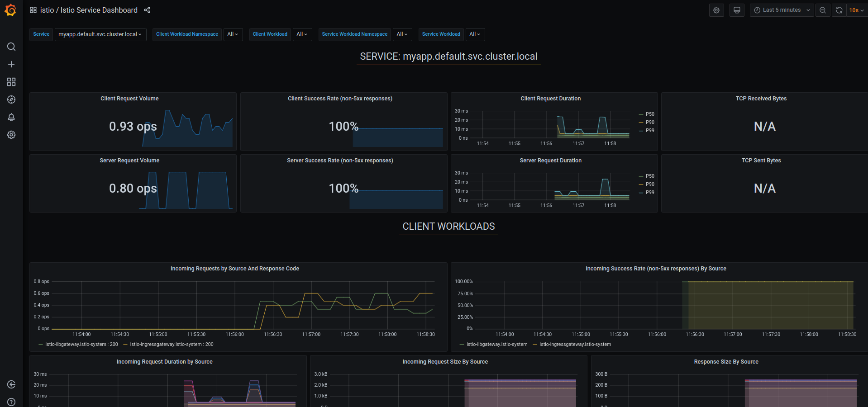This screenshot has width=868, height=407.
Task: Click the istio folder breadcrumb link
Action: click(x=47, y=10)
